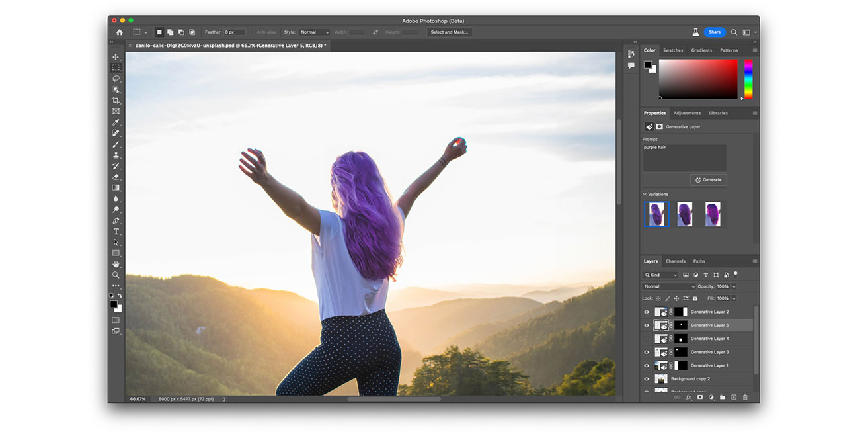Click the Generate button
The image size is (868, 434).
[708, 179]
